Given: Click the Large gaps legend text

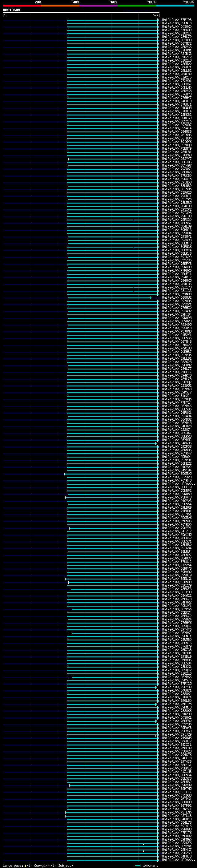Looking at the screenshot, I should click(38, 866).
